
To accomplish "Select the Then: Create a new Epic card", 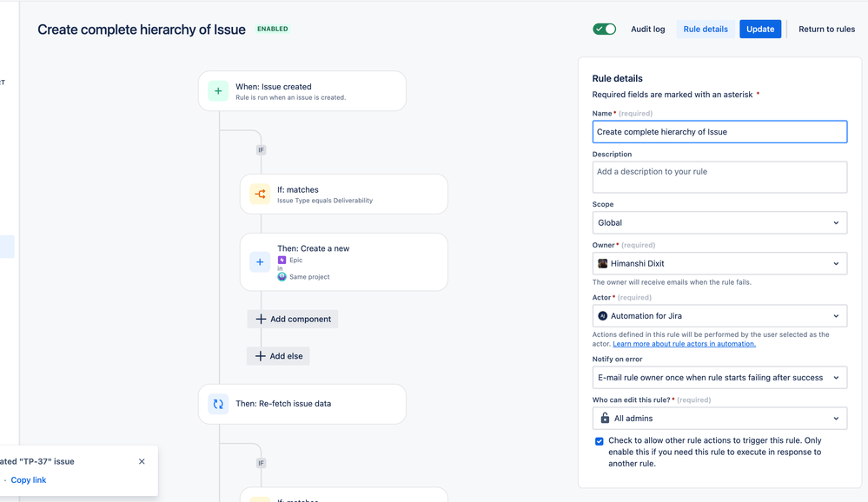I will click(344, 261).
